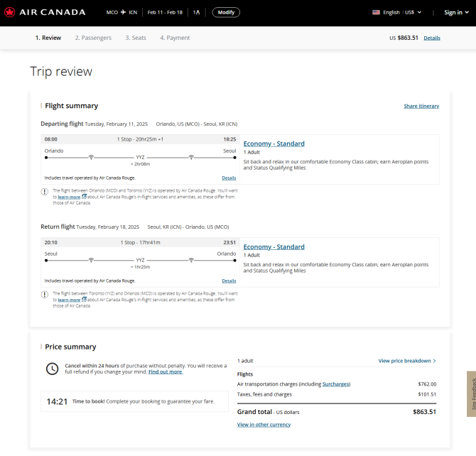
Task: Click the 14:21 booking countdown timer
Action: 57,401
